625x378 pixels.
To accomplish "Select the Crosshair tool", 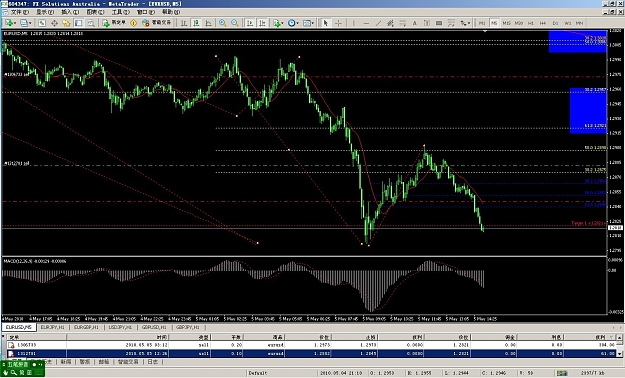I will point(338,23).
